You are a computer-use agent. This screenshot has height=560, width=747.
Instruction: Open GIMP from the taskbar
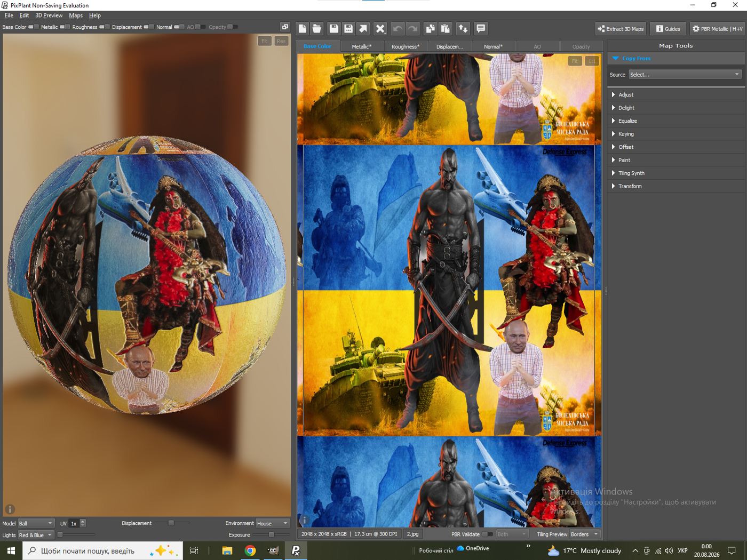[273, 550]
